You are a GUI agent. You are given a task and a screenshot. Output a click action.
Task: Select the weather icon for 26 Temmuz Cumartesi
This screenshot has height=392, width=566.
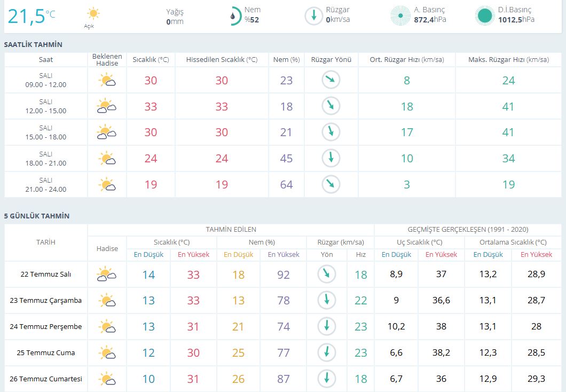[x=107, y=379]
